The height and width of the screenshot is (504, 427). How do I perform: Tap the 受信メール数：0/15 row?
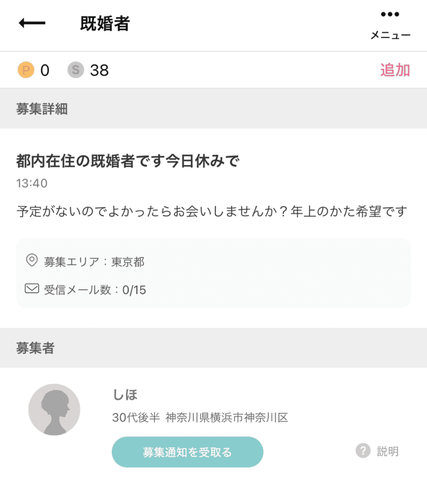click(95, 289)
